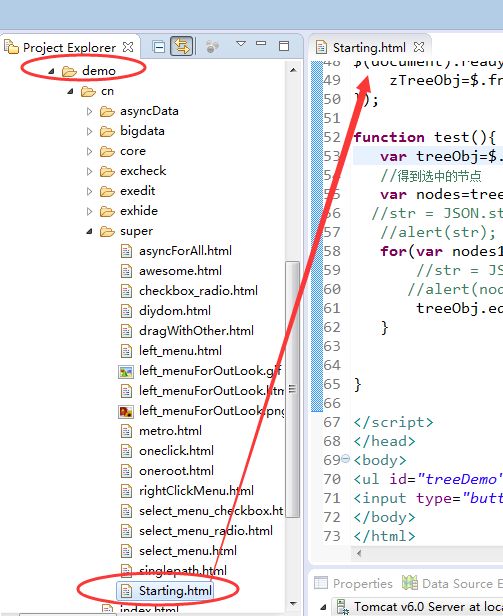Click the editor horizontal scroll left arrow
503x616 pixels.
tap(358, 554)
